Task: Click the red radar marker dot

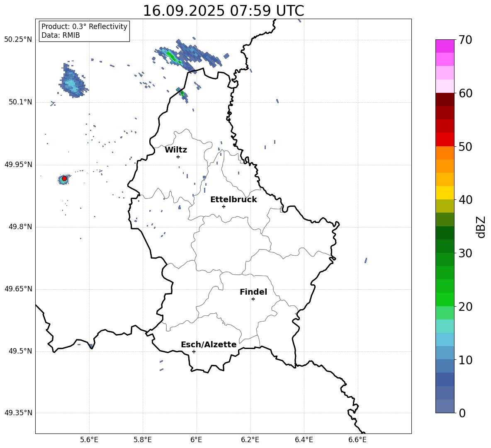Action: click(x=64, y=178)
